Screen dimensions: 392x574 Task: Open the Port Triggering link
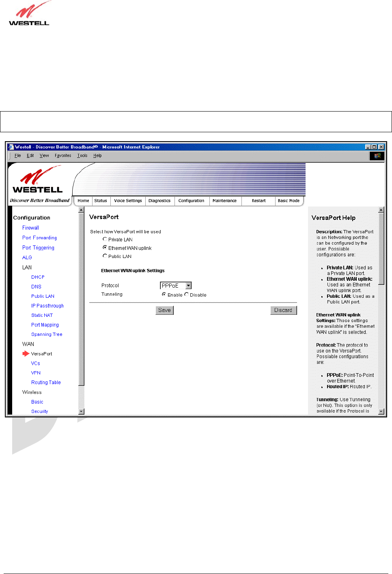pyautogui.click(x=38, y=248)
